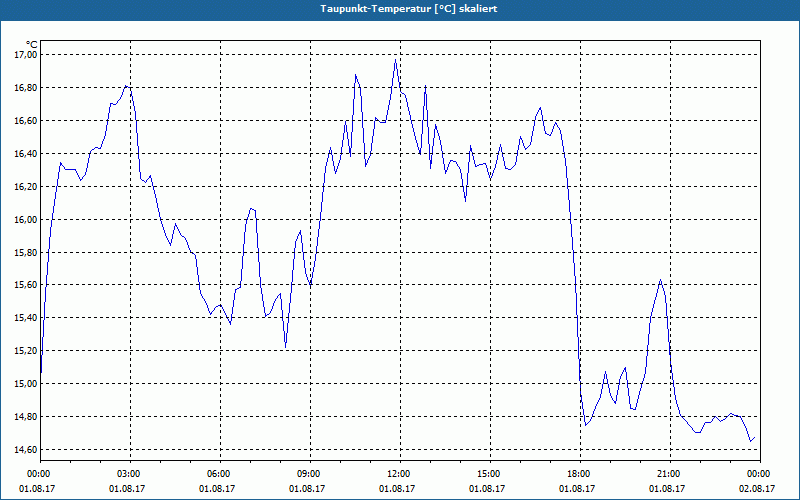Select the 15,00 y-axis value

(26, 384)
